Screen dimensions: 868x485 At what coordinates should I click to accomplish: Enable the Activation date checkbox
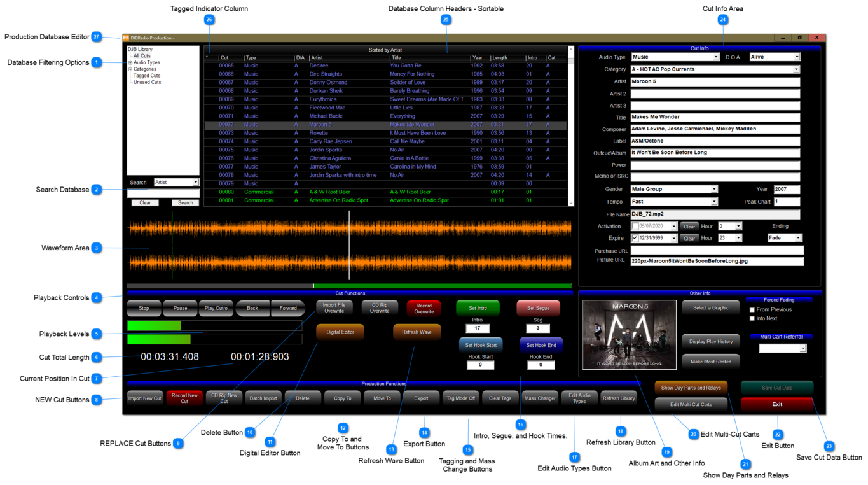click(x=635, y=226)
